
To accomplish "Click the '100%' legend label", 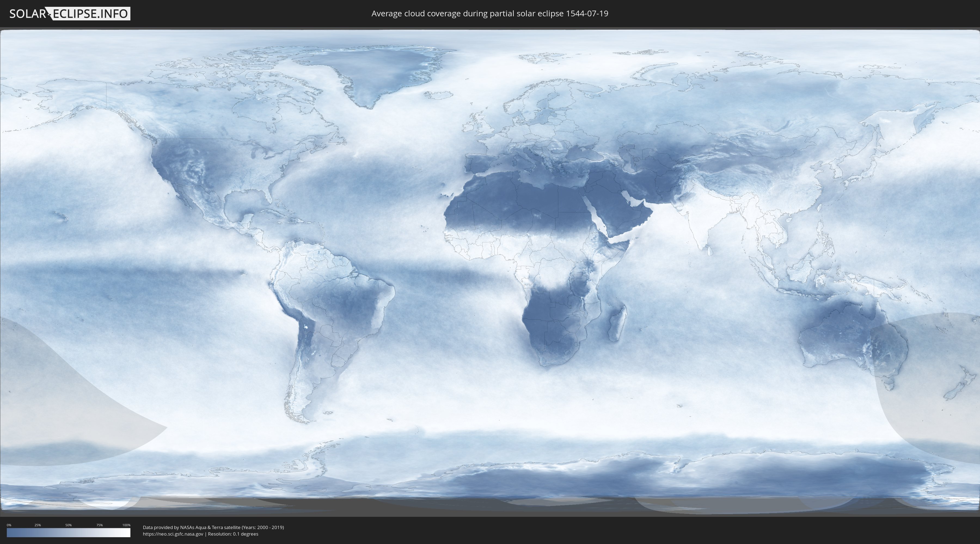I will click(x=126, y=525).
